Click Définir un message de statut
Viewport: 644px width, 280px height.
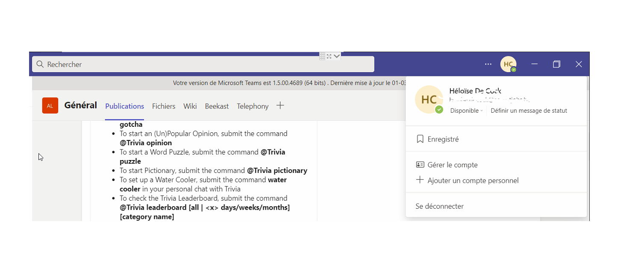[x=529, y=111]
